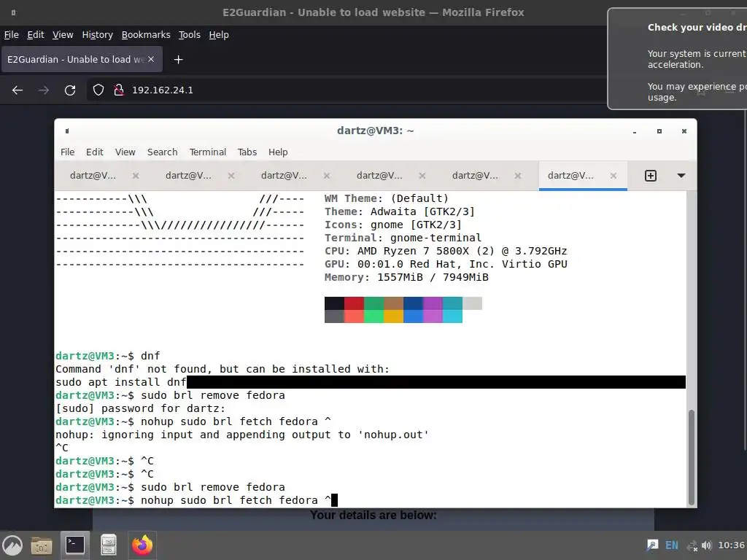Click the terminal vertical scrollbar thumb
The height and width of the screenshot is (560, 747).
click(x=692, y=457)
